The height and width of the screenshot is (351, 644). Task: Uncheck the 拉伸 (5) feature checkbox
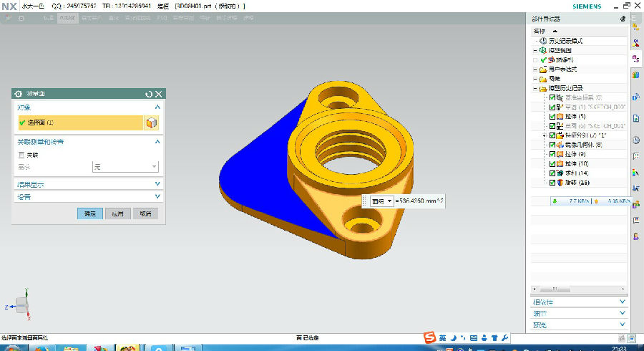[x=552, y=116]
